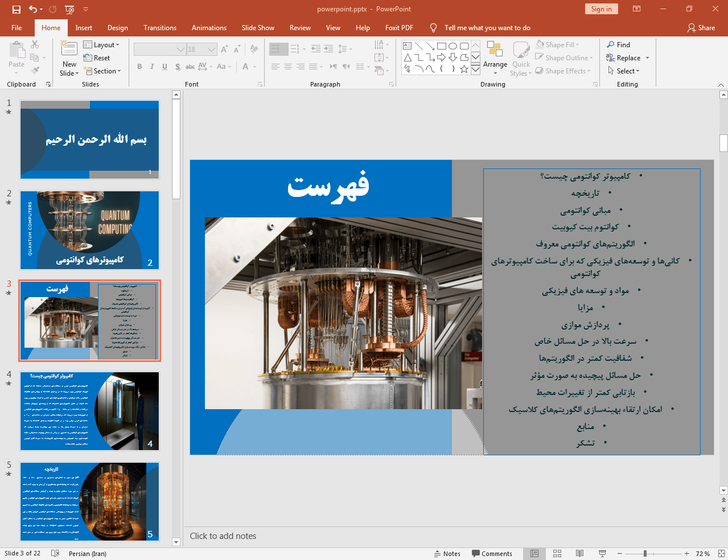Click the Normal view icon in the status bar

pos(534,554)
